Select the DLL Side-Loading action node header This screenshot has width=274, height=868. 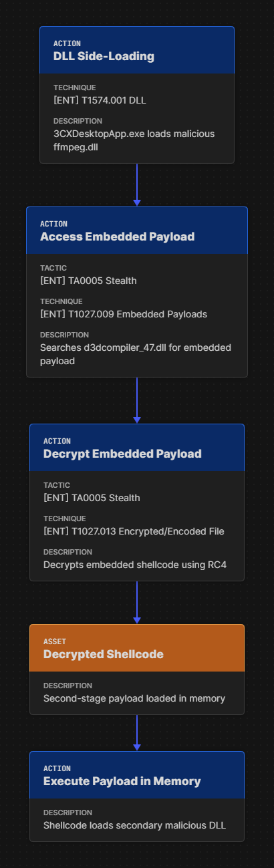[137, 50]
